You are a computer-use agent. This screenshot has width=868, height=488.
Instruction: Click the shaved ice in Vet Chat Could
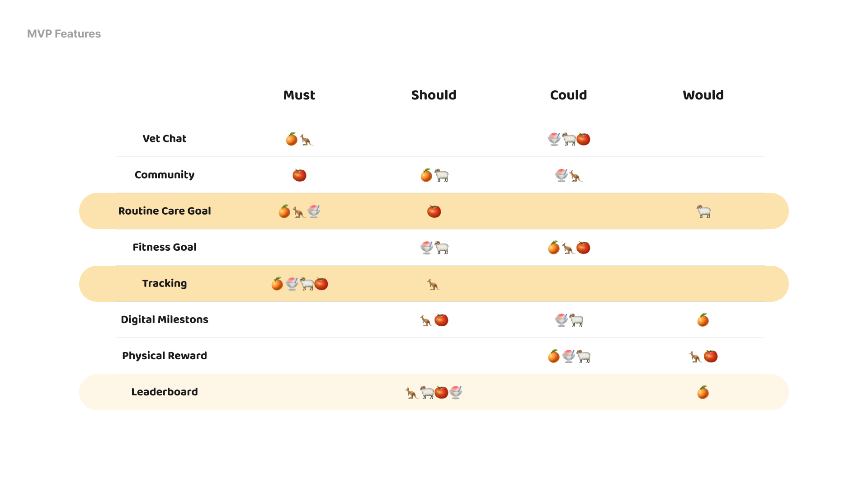pyautogui.click(x=554, y=139)
